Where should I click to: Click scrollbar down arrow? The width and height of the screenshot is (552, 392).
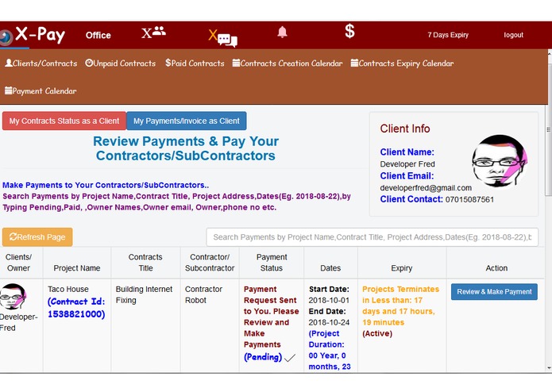pyautogui.click(x=549, y=368)
